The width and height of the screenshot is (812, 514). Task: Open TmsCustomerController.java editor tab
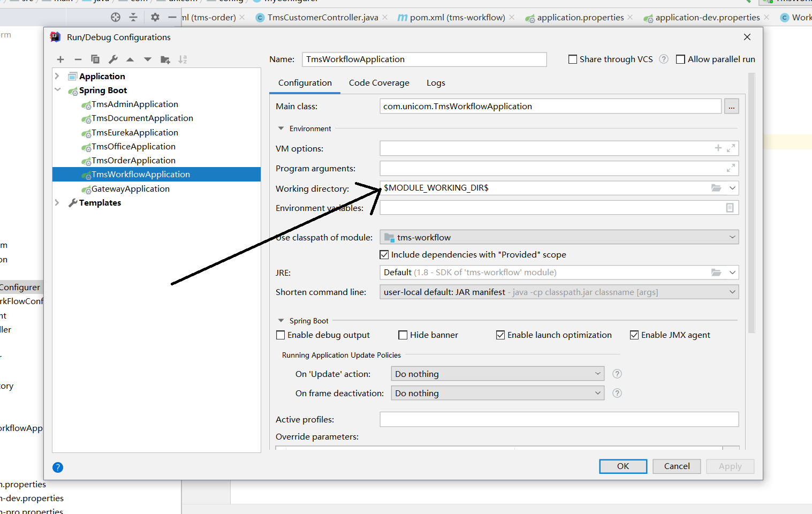[x=323, y=18]
